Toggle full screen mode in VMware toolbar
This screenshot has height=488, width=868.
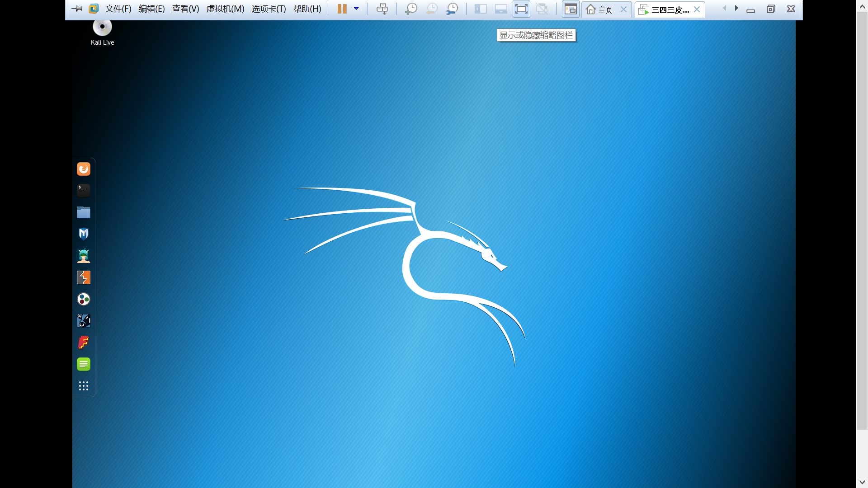(521, 9)
